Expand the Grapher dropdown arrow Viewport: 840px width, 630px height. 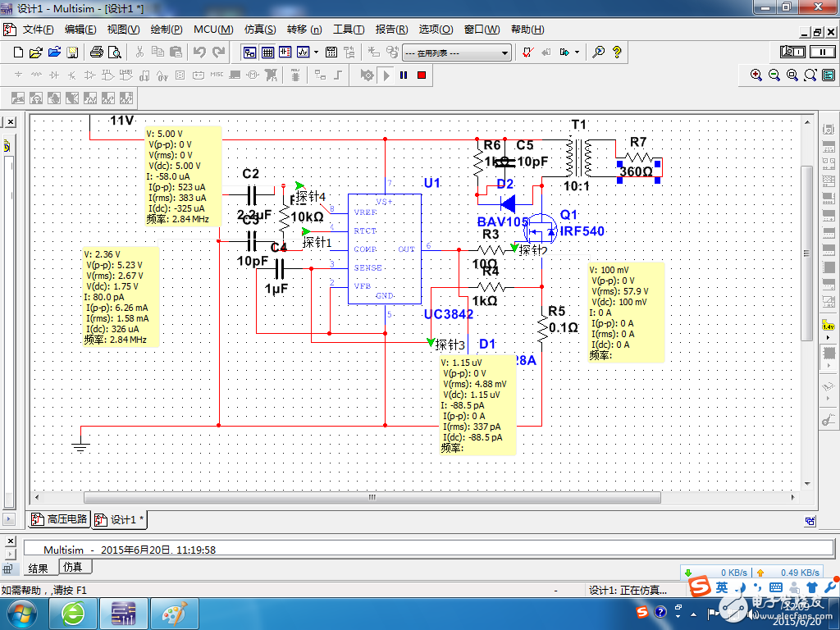coord(316,52)
